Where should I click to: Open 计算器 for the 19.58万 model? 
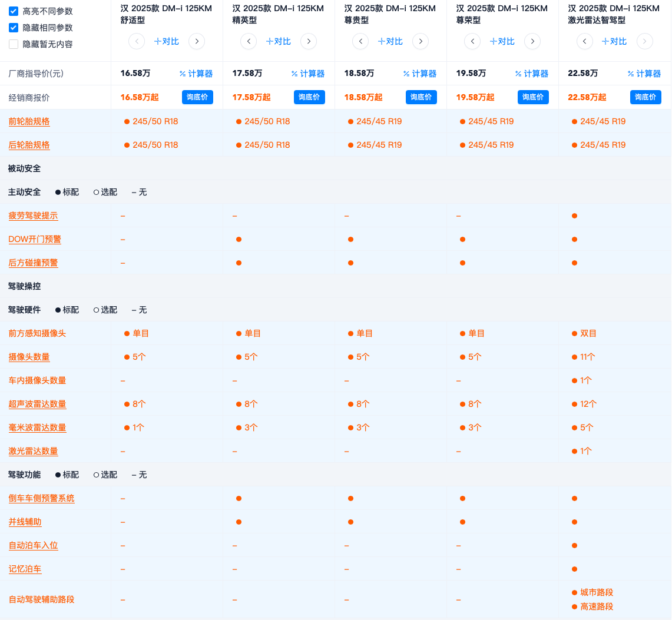point(531,74)
